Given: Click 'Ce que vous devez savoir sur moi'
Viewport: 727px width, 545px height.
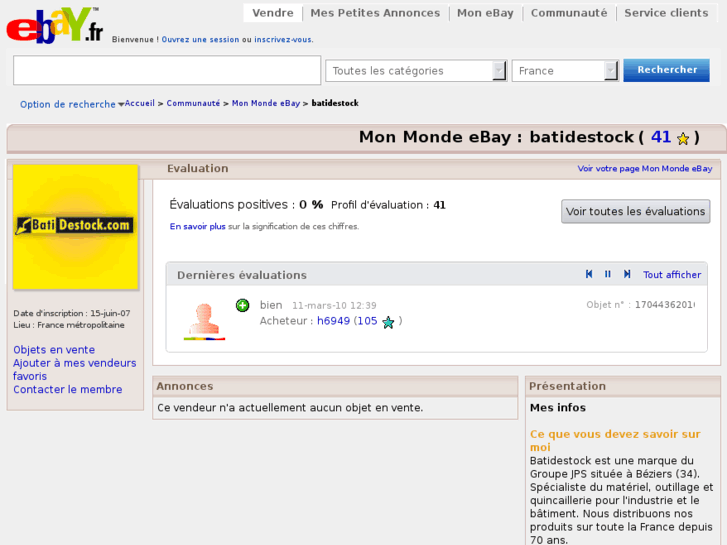Looking at the screenshot, I should 615,441.
